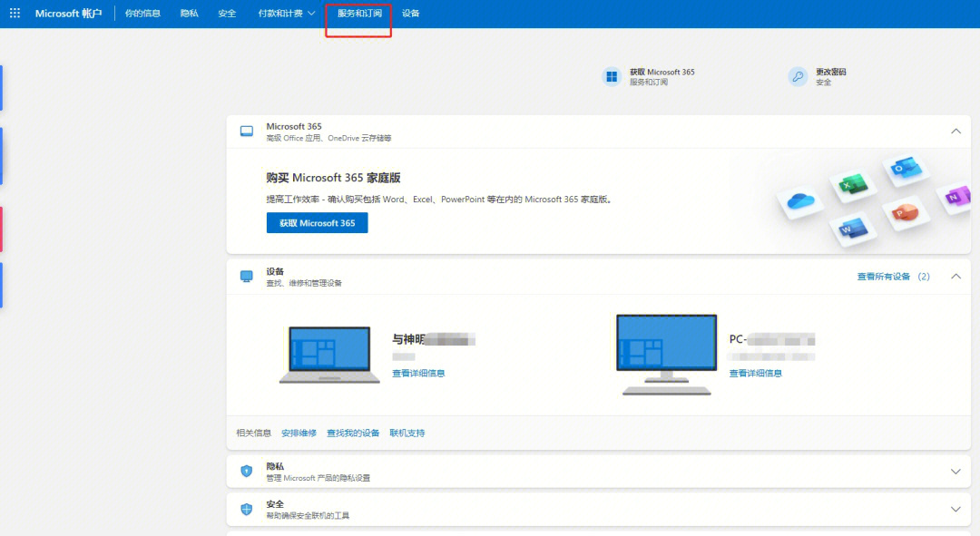Image resolution: width=980 pixels, height=536 pixels.
Task: Click the key icon for 更改密码
Action: 798,77
